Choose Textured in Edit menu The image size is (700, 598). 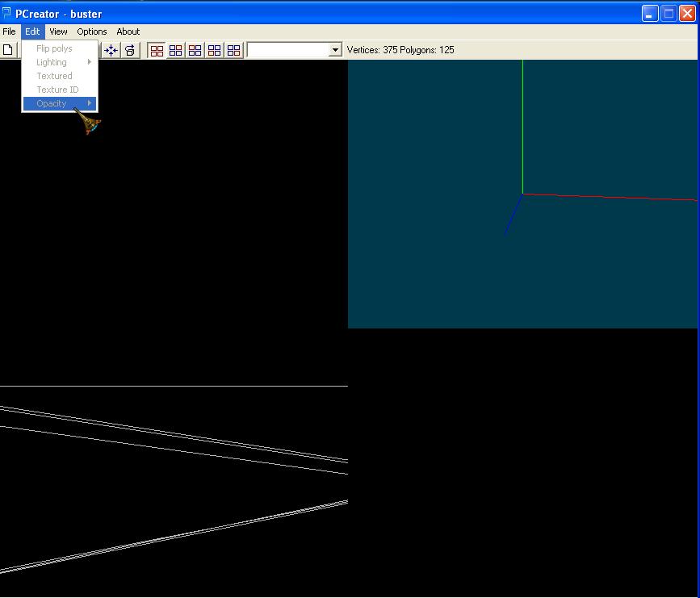coord(60,76)
